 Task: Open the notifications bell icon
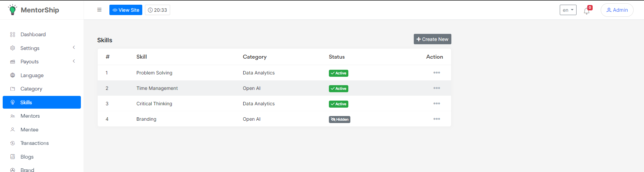(x=586, y=11)
